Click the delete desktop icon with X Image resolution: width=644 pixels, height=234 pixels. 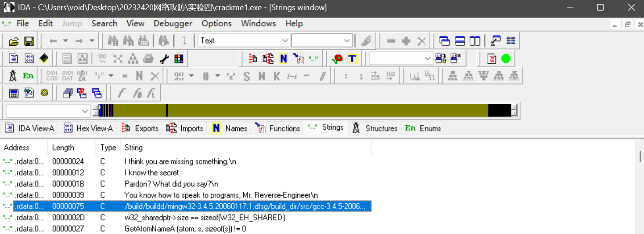[456, 58]
